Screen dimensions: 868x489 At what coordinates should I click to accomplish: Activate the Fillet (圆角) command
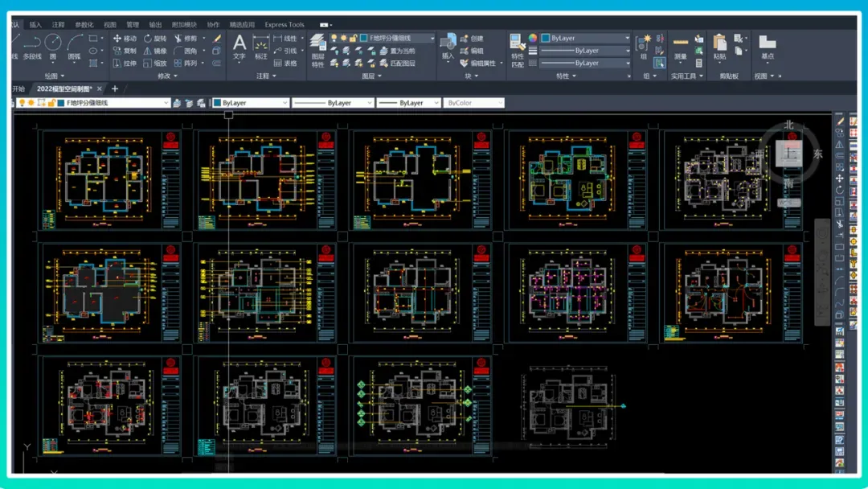186,51
